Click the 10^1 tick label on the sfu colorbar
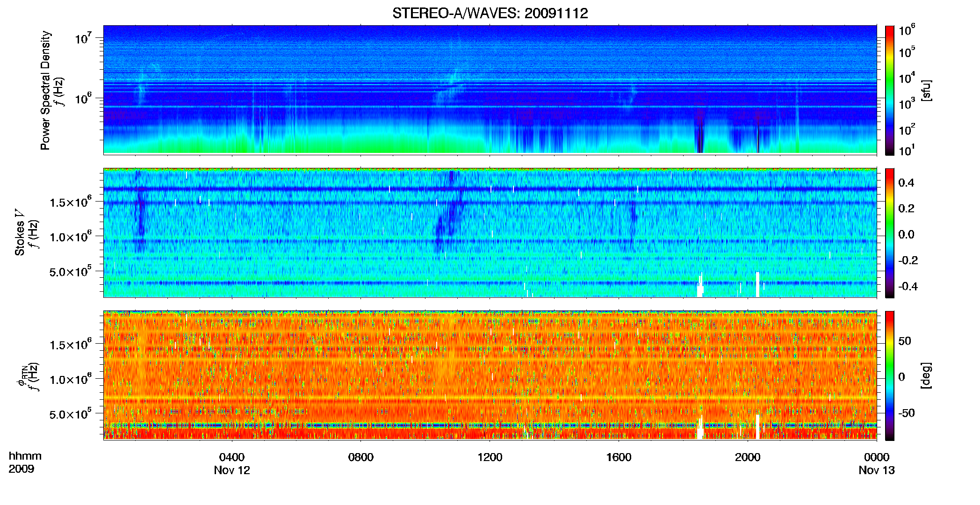 (907, 150)
